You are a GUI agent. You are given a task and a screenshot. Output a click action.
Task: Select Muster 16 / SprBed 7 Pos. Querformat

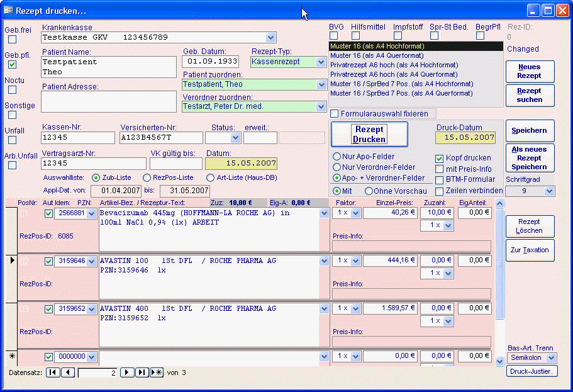[401, 94]
